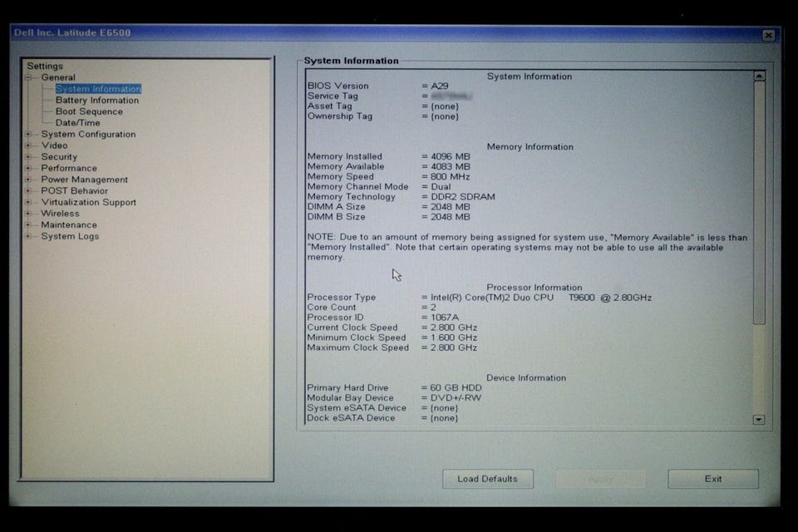The image size is (798, 532).
Task: Select the General category label
Action: pyautogui.click(x=58, y=77)
